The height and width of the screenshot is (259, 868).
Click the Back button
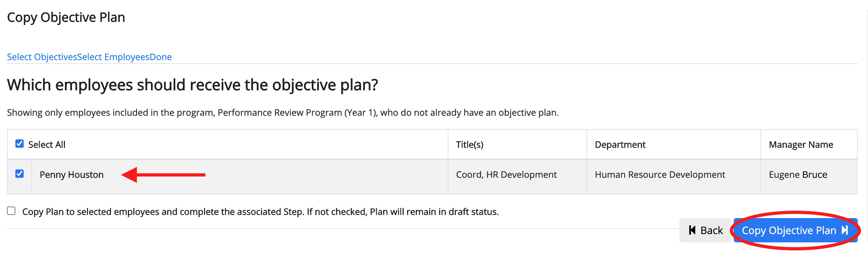coord(705,230)
